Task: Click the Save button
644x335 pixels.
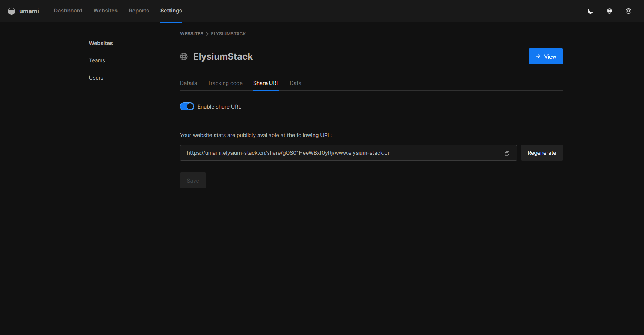Action: coord(193,180)
